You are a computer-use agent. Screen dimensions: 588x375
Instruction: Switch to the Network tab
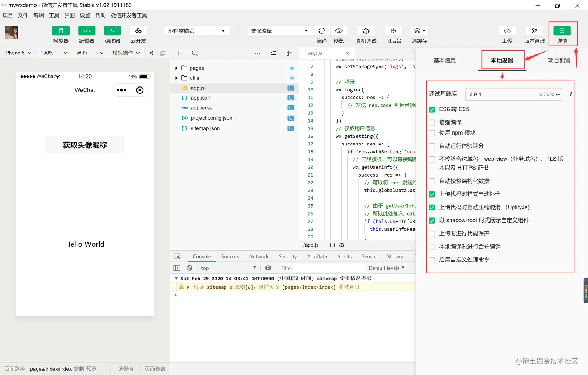[259, 256]
